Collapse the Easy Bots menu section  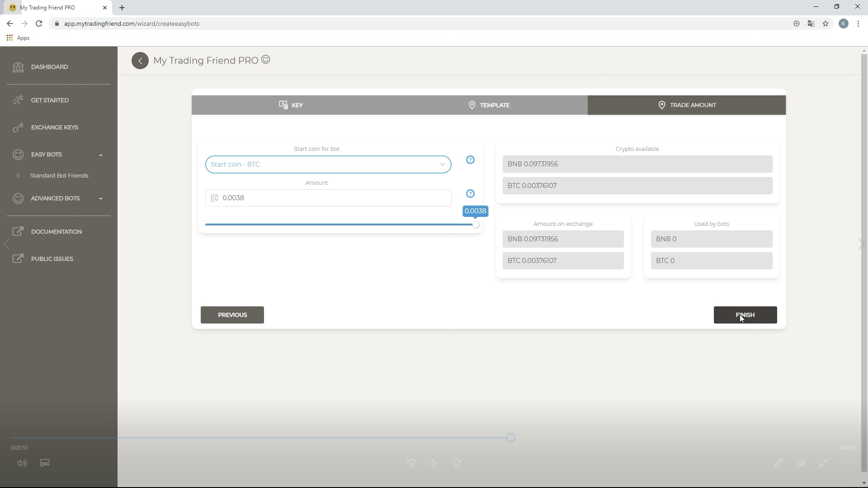[101, 155]
